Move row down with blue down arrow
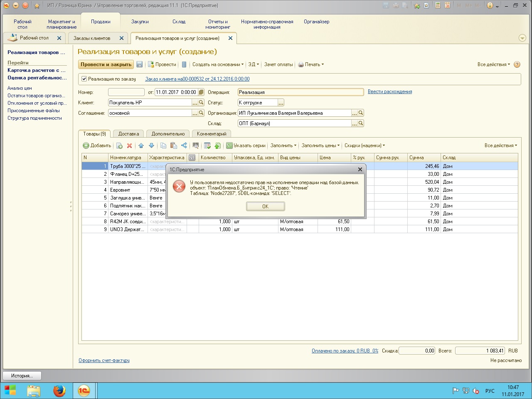Viewport: 532px width, 399px height. tap(151, 146)
